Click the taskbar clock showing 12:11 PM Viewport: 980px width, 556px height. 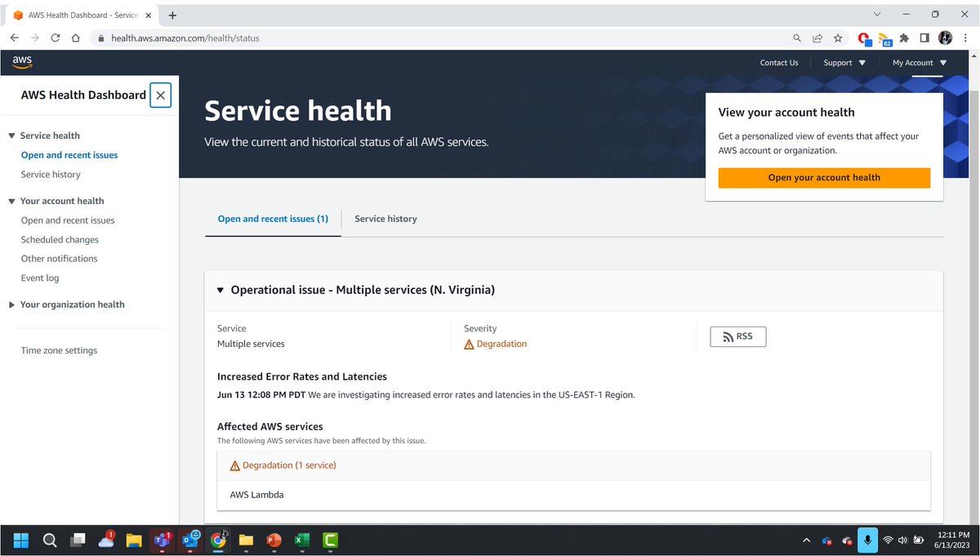952,540
